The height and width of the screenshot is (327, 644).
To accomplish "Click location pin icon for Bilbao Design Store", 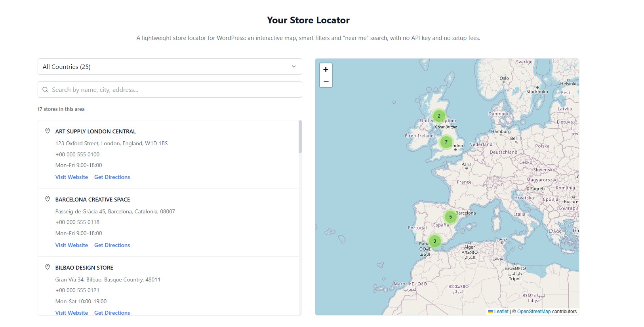I will pos(48,267).
